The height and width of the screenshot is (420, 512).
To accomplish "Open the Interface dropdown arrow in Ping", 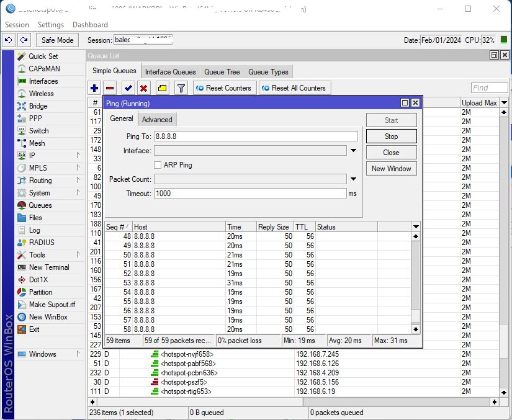I will 353,151.
